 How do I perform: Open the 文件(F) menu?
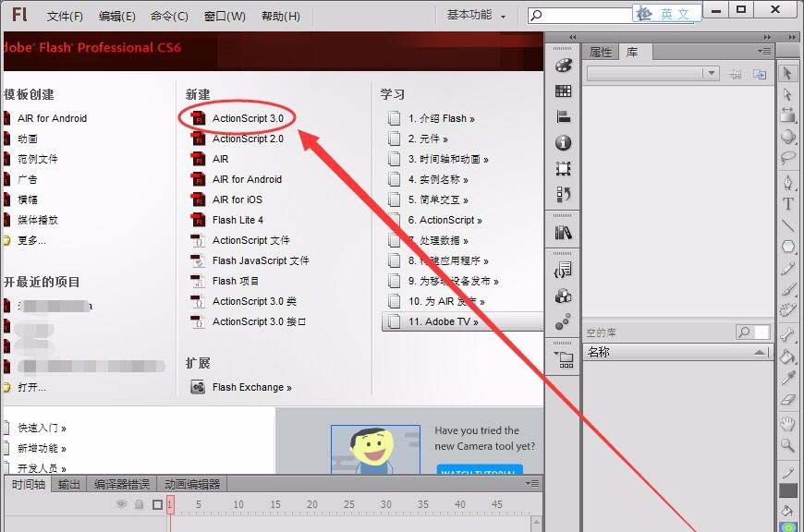coord(65,16)
